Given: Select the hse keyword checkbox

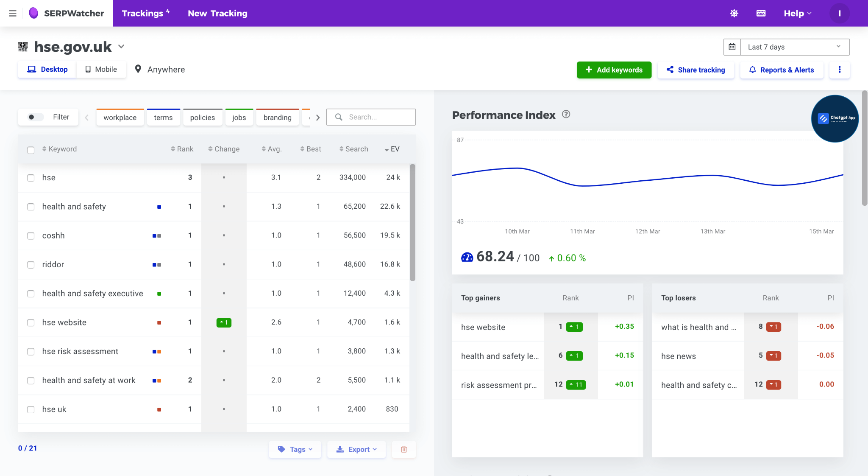Looking at the screenshot, I should pos(31,178).
